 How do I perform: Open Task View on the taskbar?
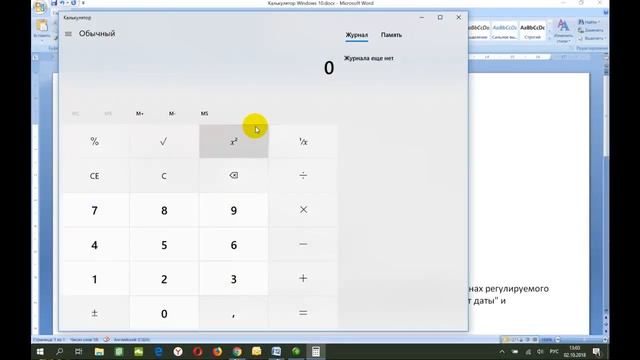pos(79,351)
